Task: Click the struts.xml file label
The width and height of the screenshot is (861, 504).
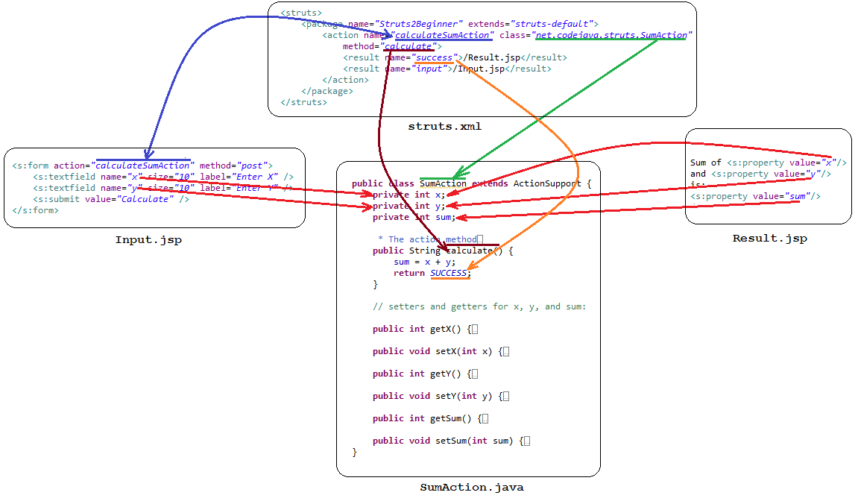Action: click(444, 127)
